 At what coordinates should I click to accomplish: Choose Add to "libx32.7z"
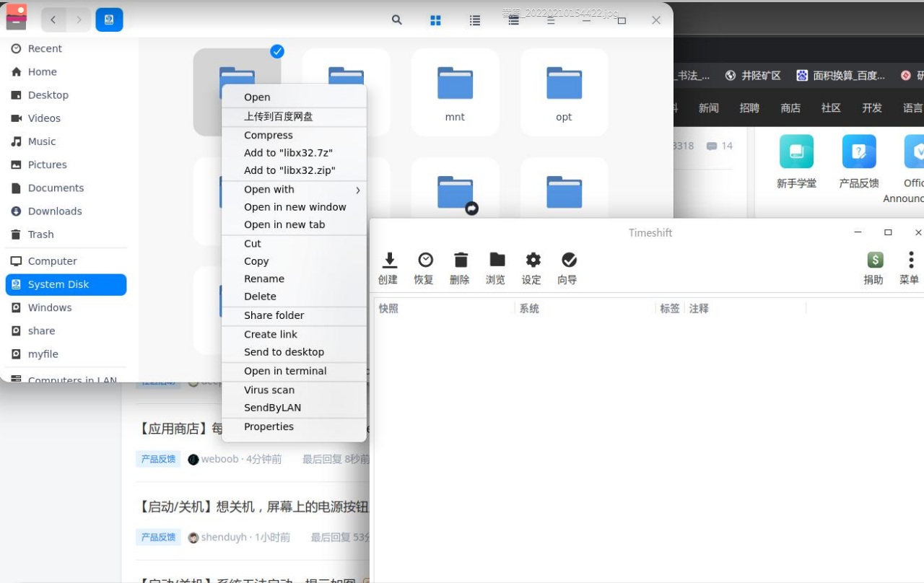294,153
